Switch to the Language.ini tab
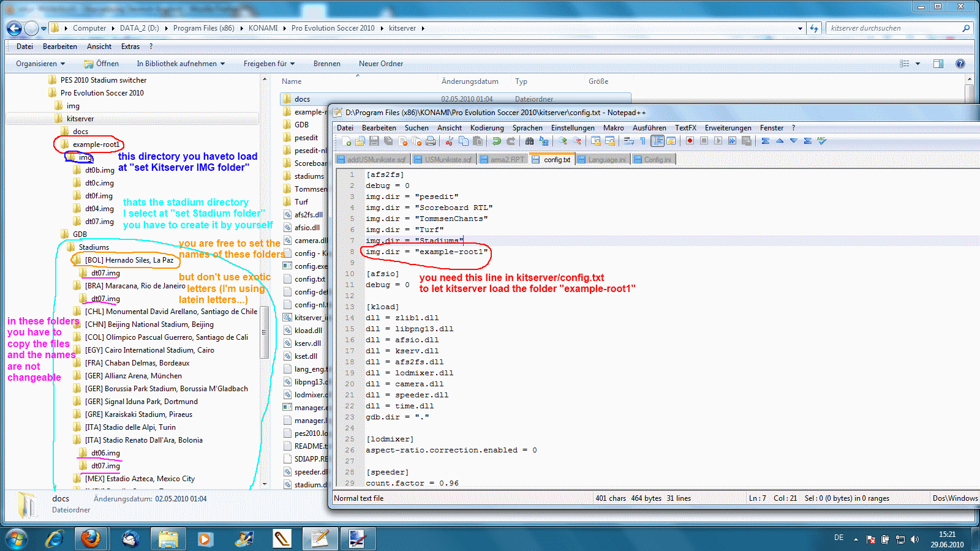 coord(602,160)
